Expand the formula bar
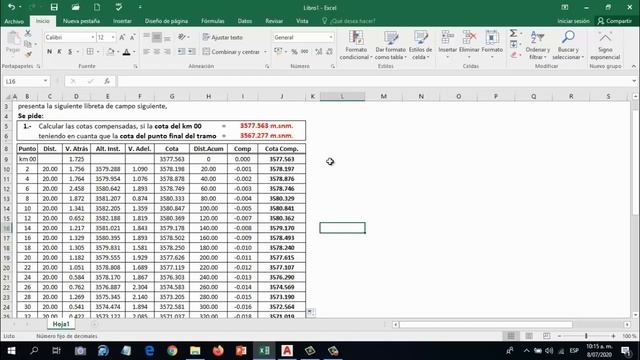 634,81
